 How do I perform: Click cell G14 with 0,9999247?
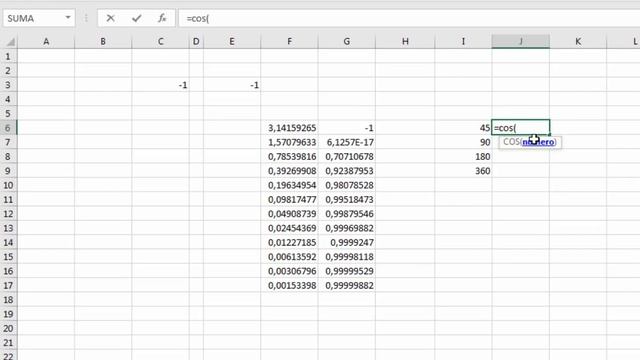point(347,242)
